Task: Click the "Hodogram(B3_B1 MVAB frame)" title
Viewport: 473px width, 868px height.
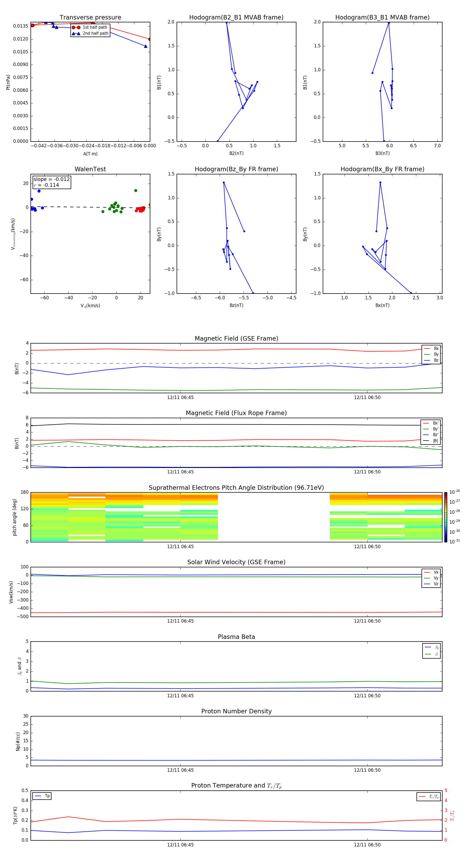Action: [382, 17]
